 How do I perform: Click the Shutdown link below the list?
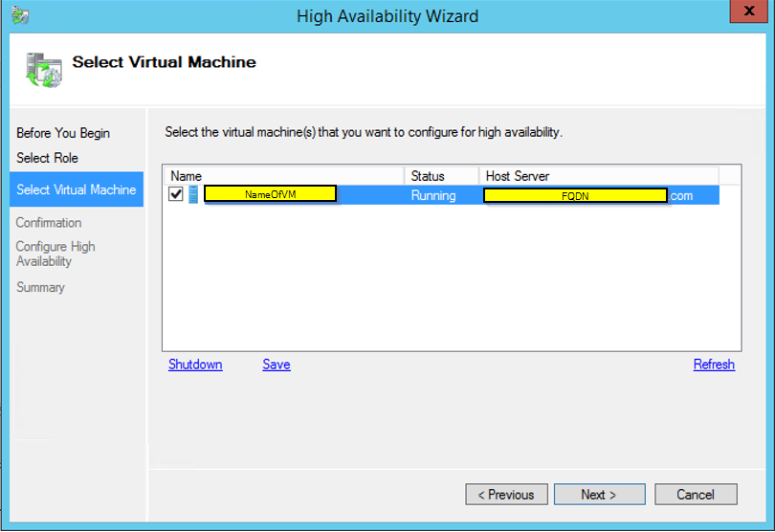(x=195, y=365)
